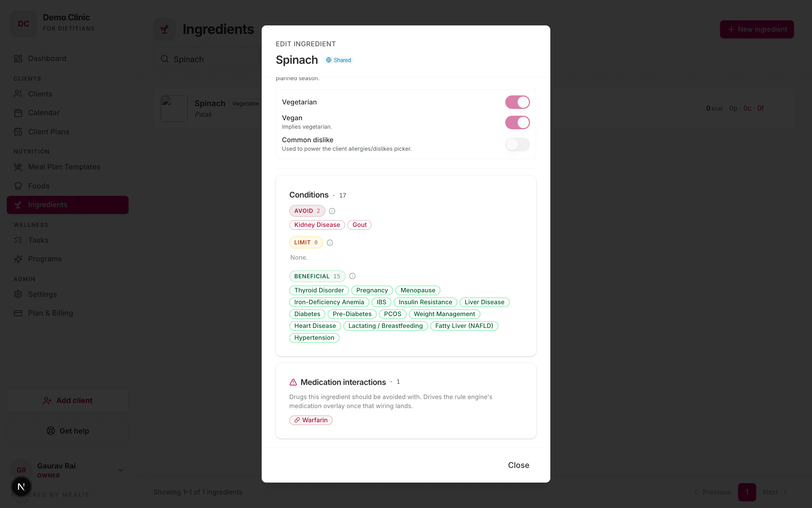Click the Get help button
Image resolution: width=812 pixels, height=508 pixels.
pos(67,431)
